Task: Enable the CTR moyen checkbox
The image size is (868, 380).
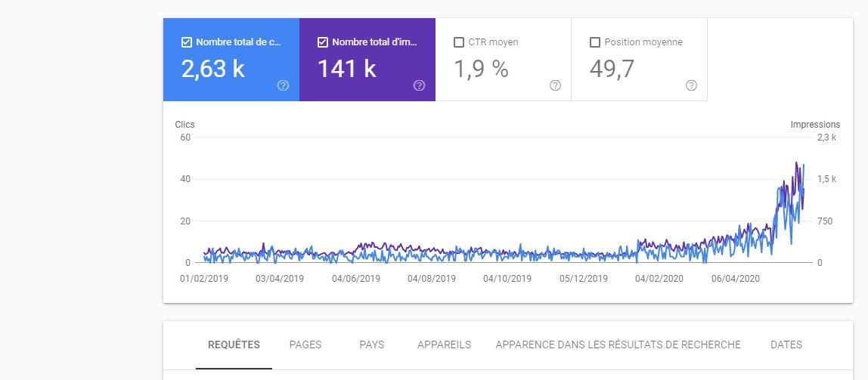Action: pos(459,42)
